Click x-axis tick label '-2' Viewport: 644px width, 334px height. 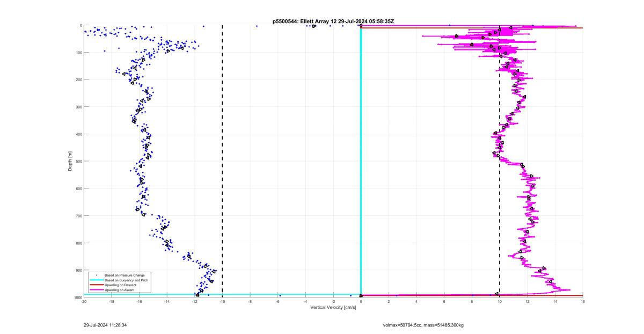333,301
